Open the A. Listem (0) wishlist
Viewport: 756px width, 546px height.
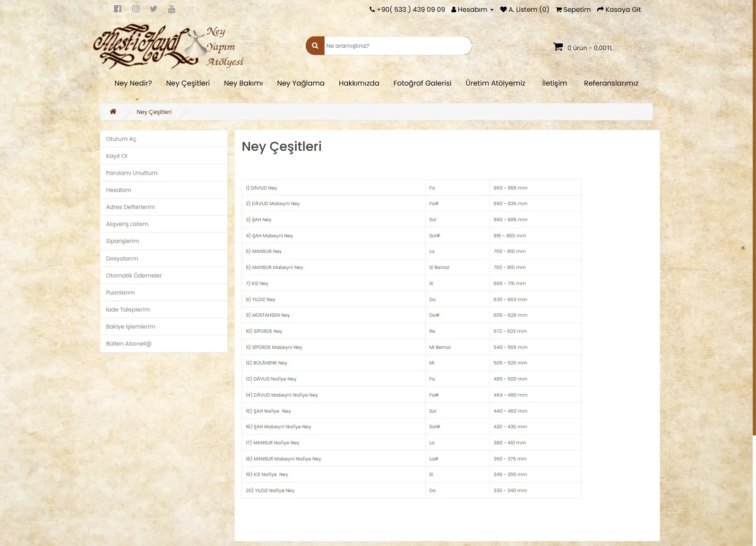click(524, 9)
